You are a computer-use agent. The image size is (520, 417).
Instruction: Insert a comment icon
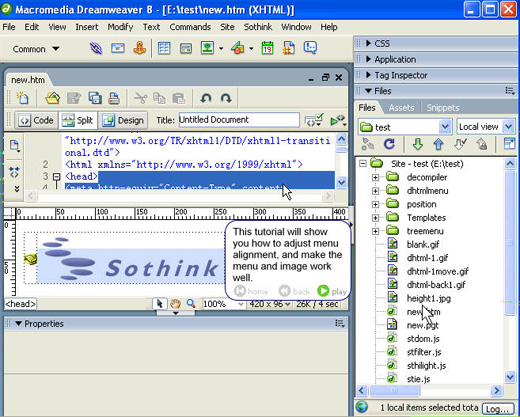(310, 48)
